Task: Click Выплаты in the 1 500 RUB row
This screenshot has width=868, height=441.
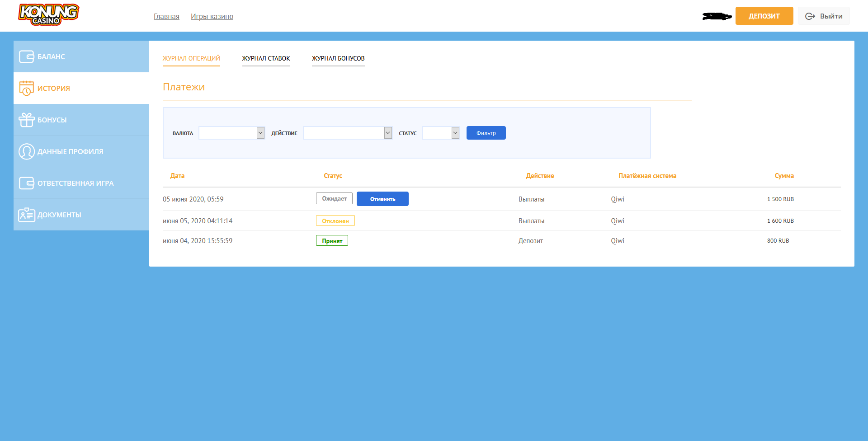Action: coord(531,199)
